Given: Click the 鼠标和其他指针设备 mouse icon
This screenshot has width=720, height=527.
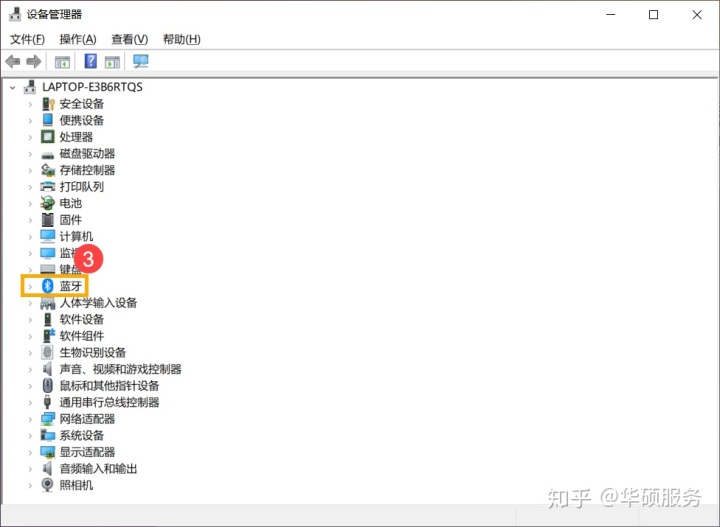Looking at the screenshot, I should click(x=48, y=386).
